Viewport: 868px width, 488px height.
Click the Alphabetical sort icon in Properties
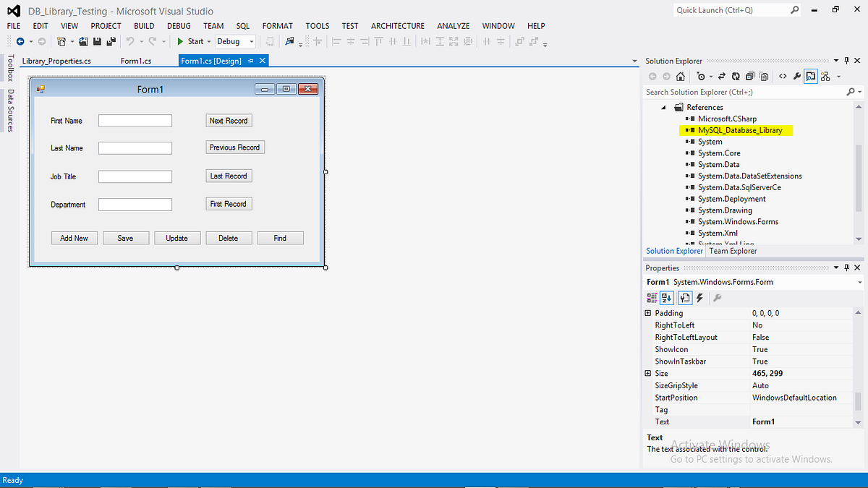tap(666, 297)
